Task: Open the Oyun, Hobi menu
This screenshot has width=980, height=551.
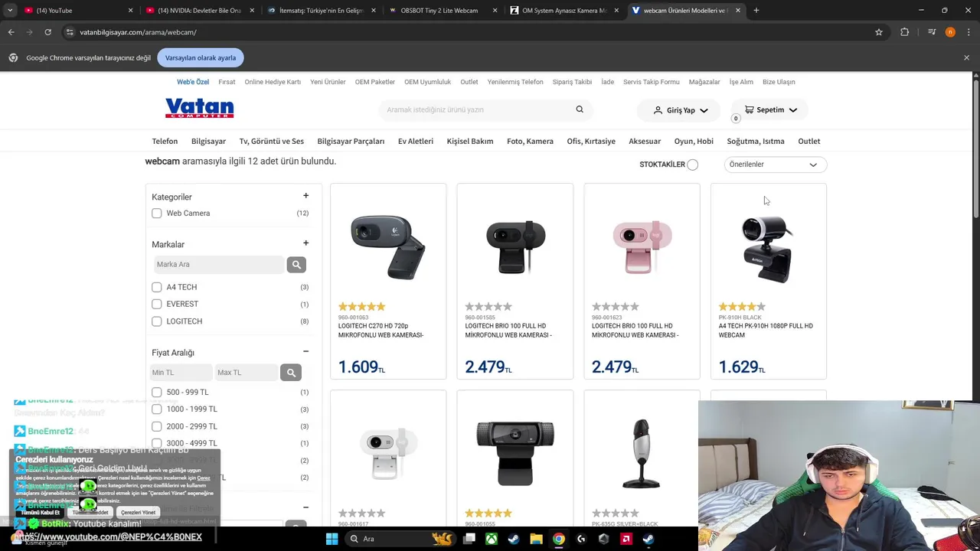Action: [694, 141]
